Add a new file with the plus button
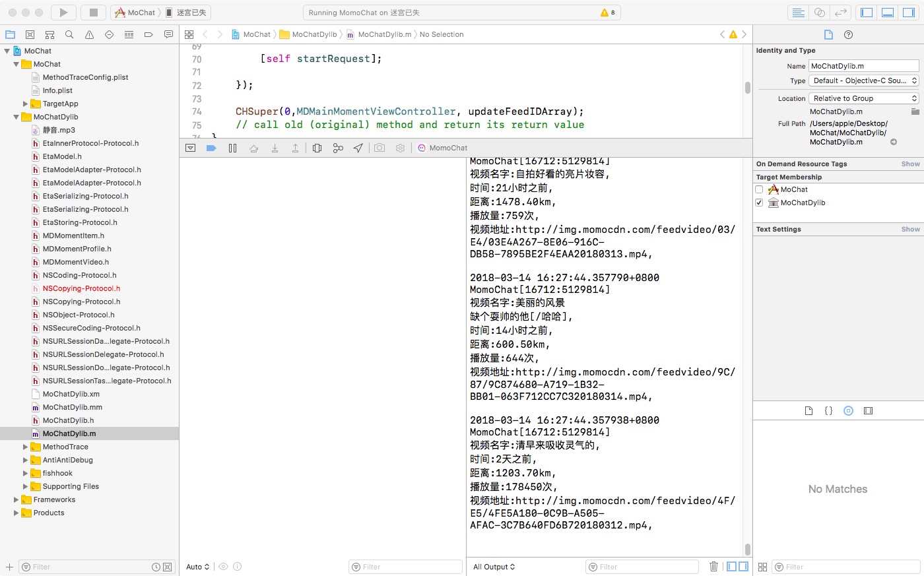The height and width of the screenshot is (576, 924). (9, 567)
